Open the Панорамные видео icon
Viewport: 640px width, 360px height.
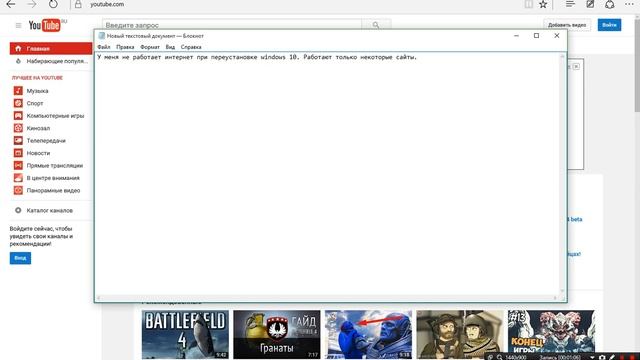coord(18,190)
